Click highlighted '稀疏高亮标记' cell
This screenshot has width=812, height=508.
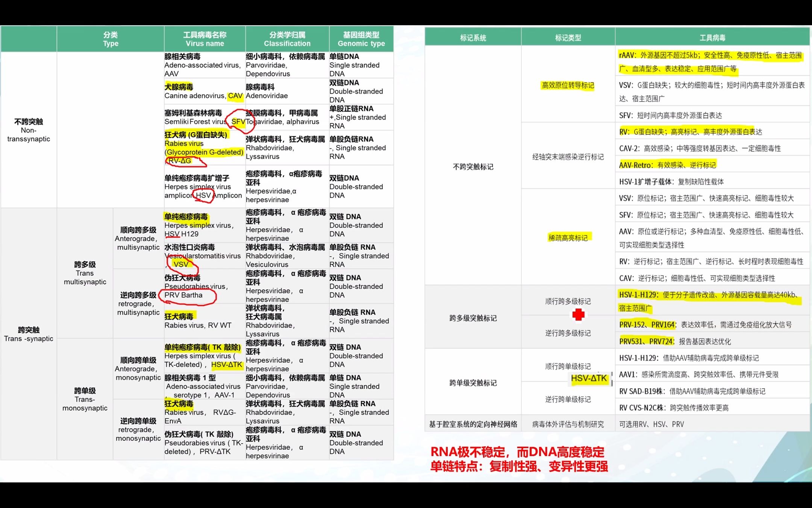568,238
